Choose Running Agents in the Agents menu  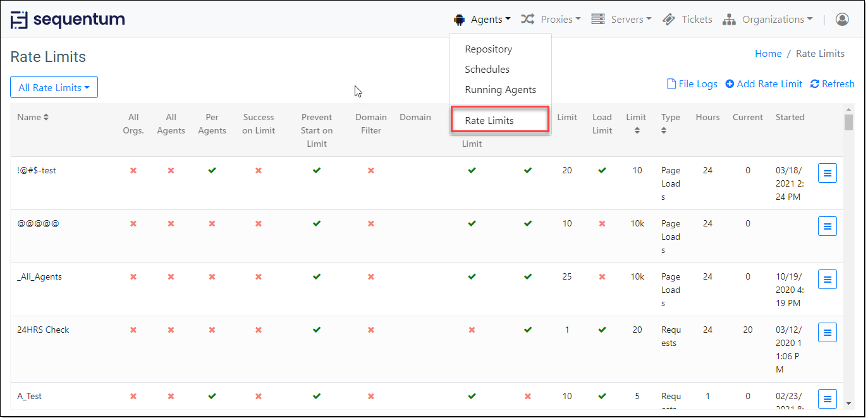click(x=500, y=90)
